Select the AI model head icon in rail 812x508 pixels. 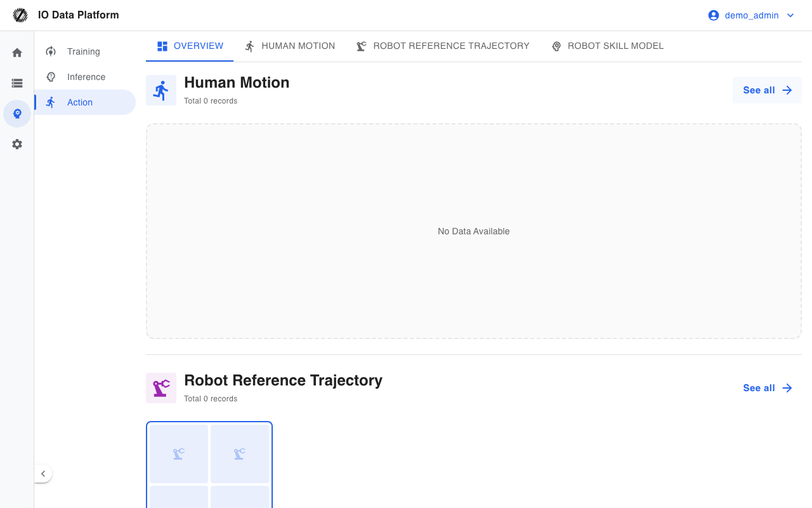click(17, 114)
